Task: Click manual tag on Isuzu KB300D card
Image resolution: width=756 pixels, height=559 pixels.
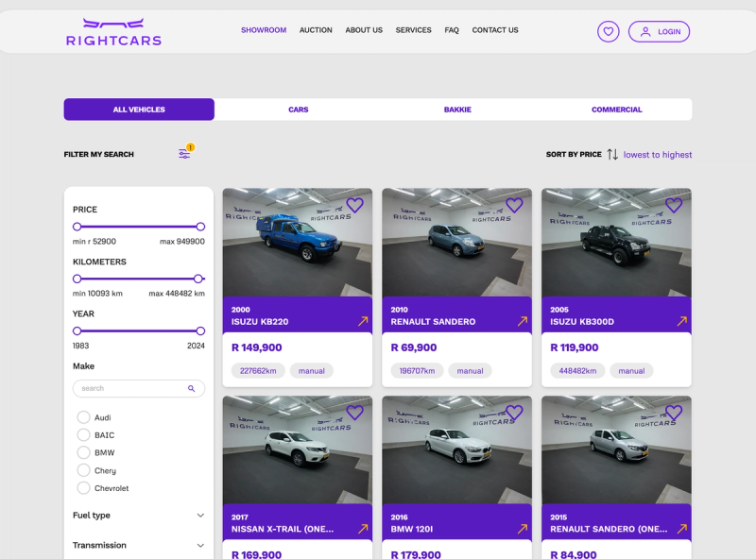Action: [x=631, y=370]
